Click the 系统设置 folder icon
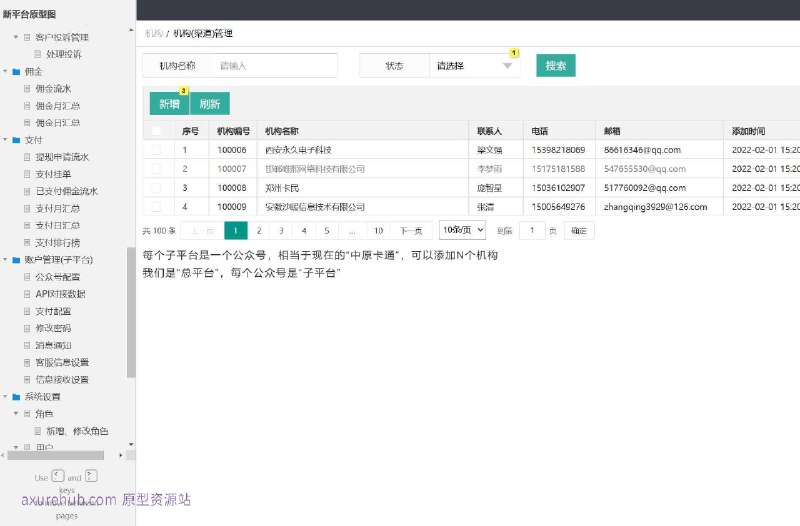This screenshot has height=526, width=800. (16, 397)
